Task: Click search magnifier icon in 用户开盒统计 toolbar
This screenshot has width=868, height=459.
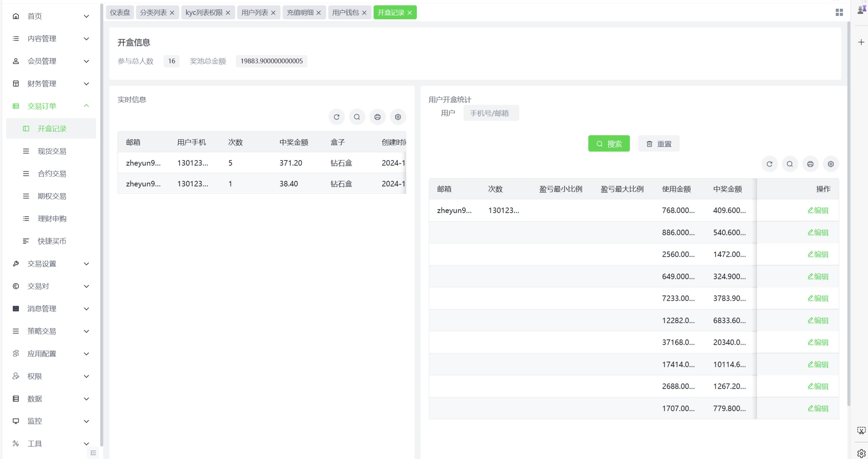Action: (789, 164)
